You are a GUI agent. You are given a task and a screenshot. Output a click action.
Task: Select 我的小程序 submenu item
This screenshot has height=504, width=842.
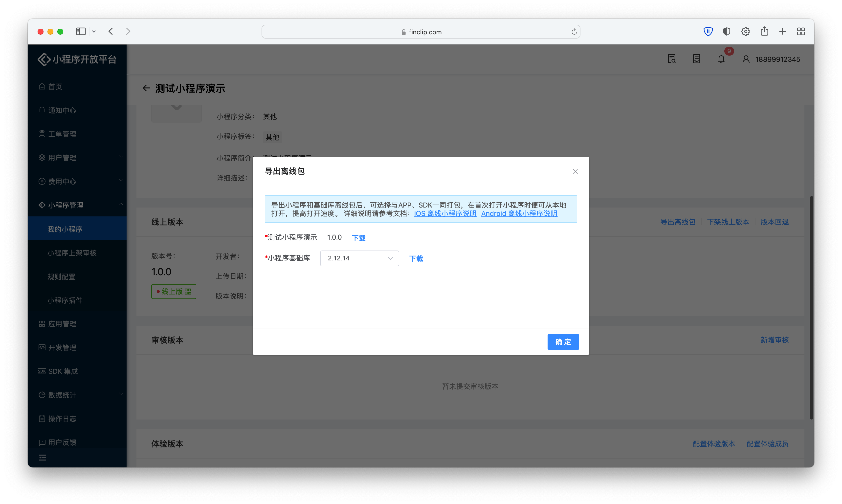(77, 229)
